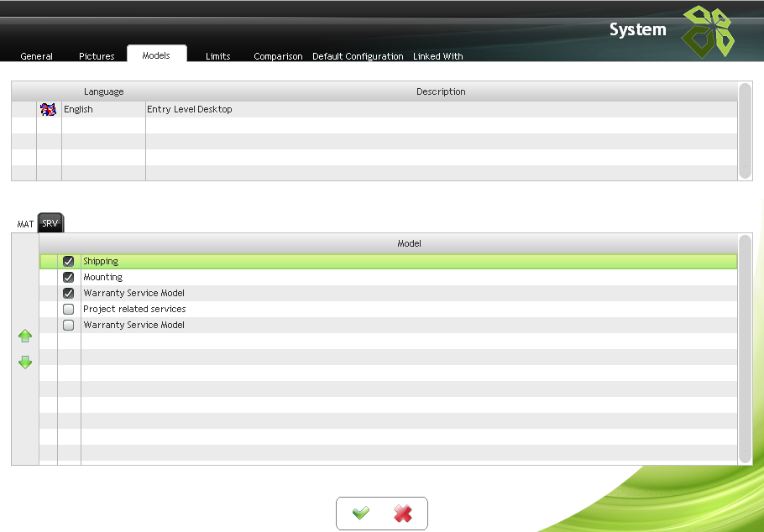764x532 pixels.
Task: Click the Model list vertical scrollbar
Action: click(x=745, y=349)
